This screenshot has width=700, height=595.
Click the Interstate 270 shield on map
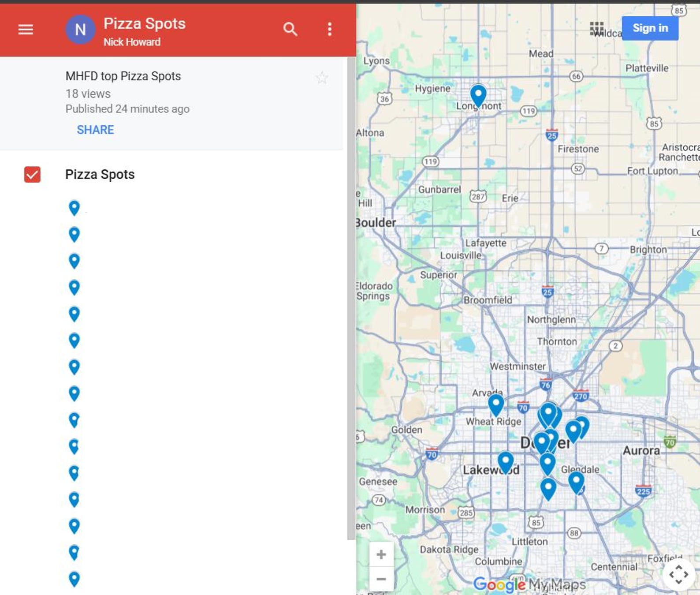point(581,395)
